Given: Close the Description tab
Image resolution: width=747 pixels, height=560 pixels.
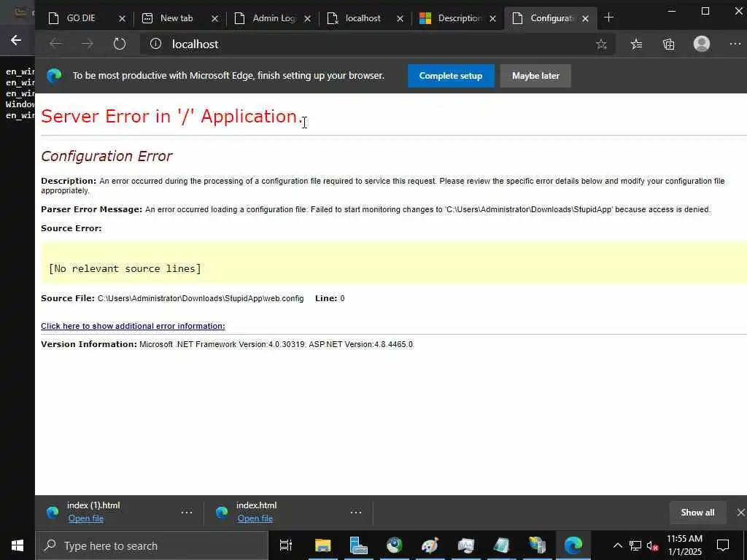Looking at the screenshot, I should coord(492,18).
